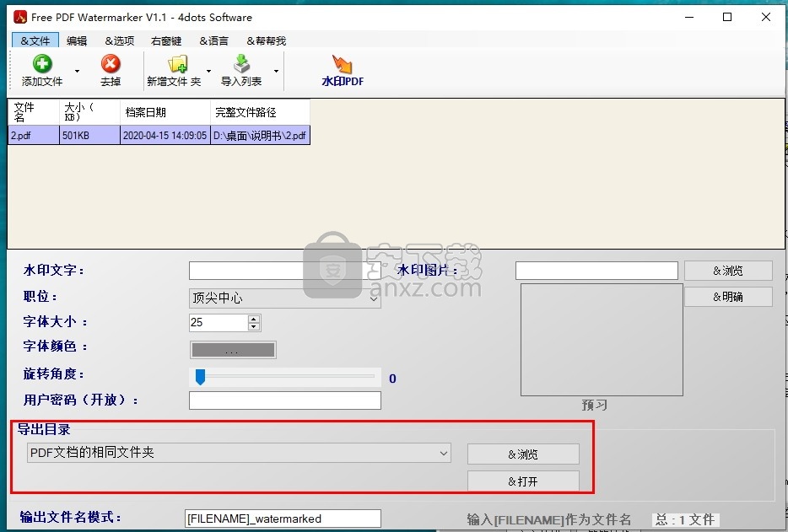The image size is (788, 532).
Task: Click the watermark text input field
Action: [284, 271]
